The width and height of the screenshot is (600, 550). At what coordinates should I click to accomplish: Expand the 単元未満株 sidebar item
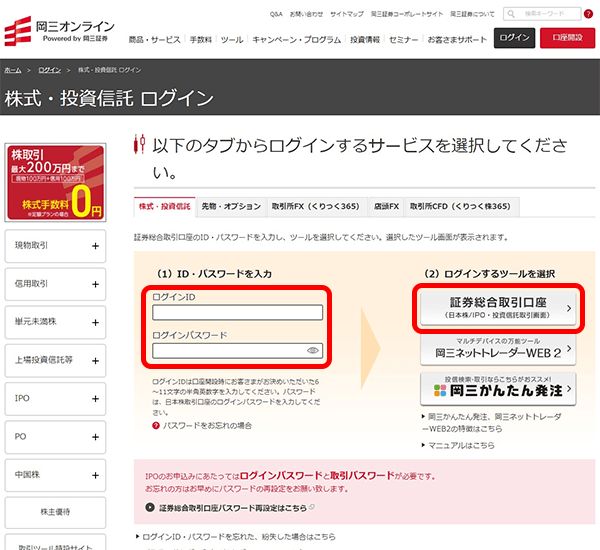coord(55,322)
